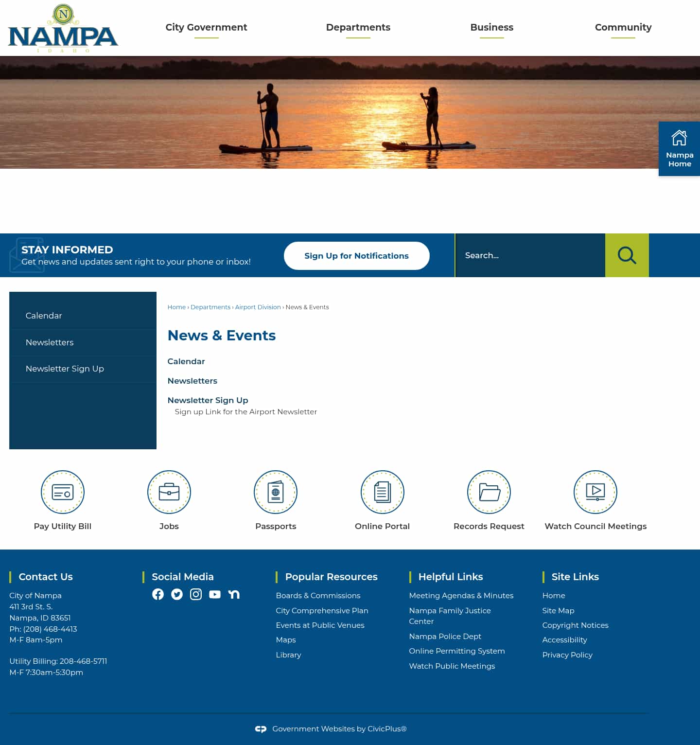Open the city's YouTube channel
This screenshot has height=745, width=700.
coord(215,594)
